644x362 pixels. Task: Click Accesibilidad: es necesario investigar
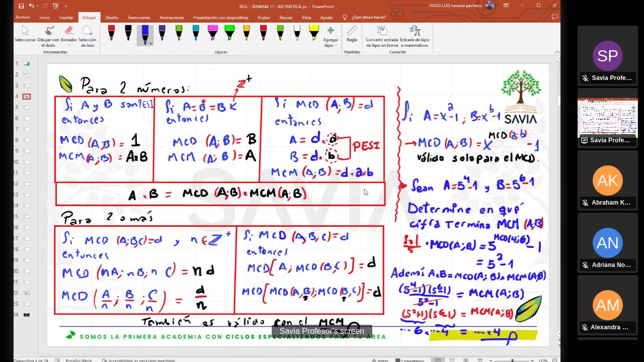[x=138, y=360]
